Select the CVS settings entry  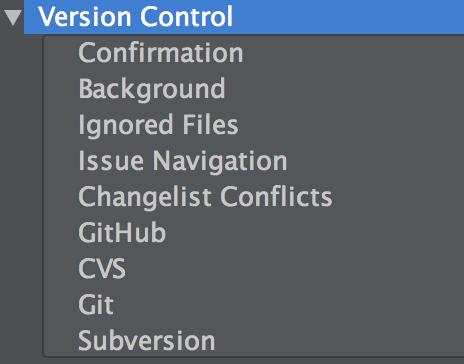click(102, 268)
